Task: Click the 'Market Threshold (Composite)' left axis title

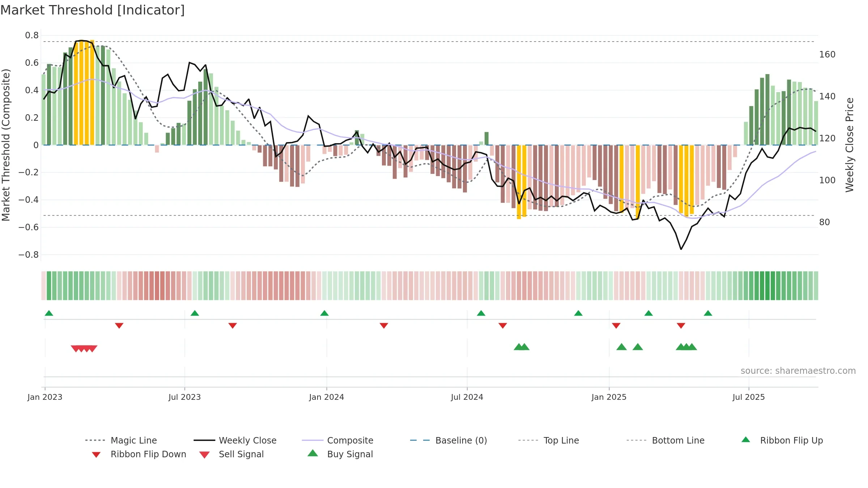Action: (6, 145)
